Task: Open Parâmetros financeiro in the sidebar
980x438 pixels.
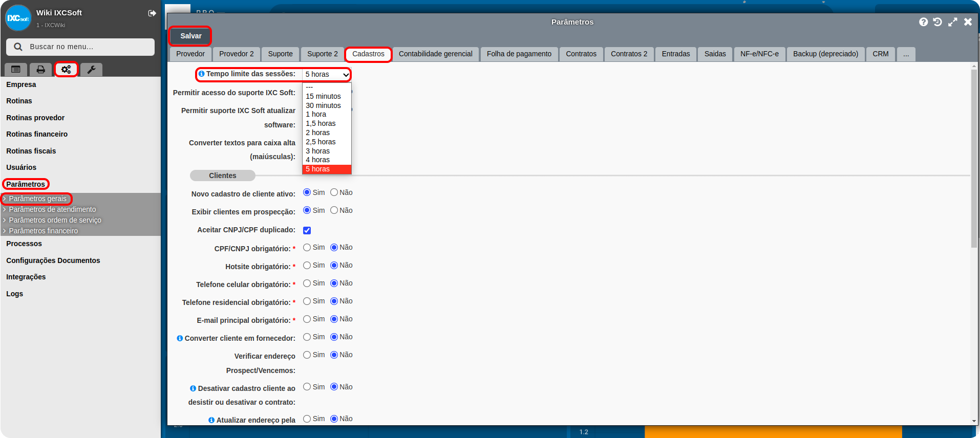Action: pyautogui.click(x=44, y=231)
